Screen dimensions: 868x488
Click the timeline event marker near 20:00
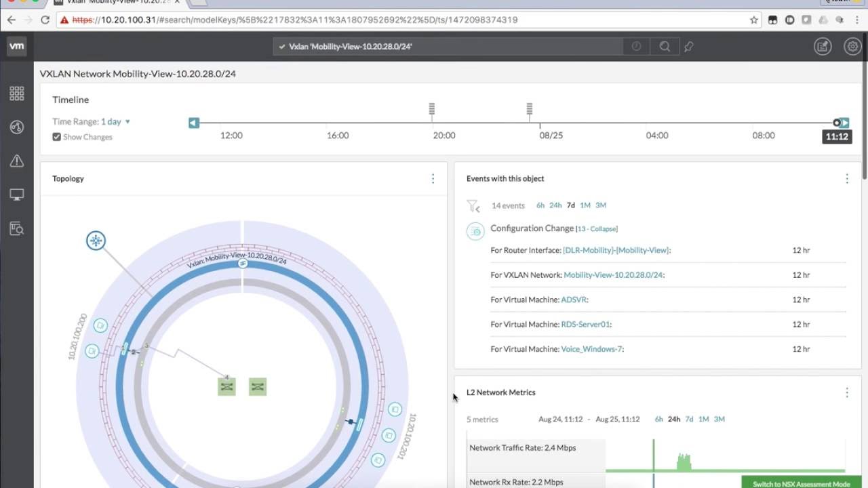432,109
